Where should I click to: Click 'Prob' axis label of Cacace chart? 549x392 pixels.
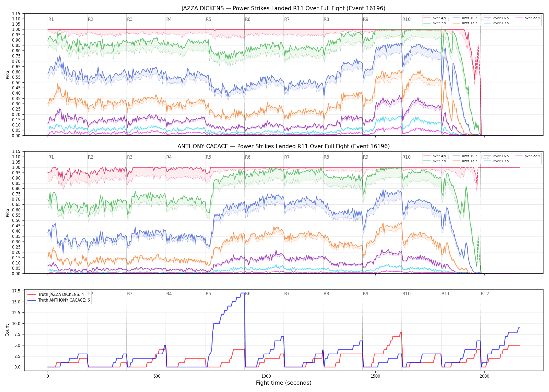pos(7,213)
